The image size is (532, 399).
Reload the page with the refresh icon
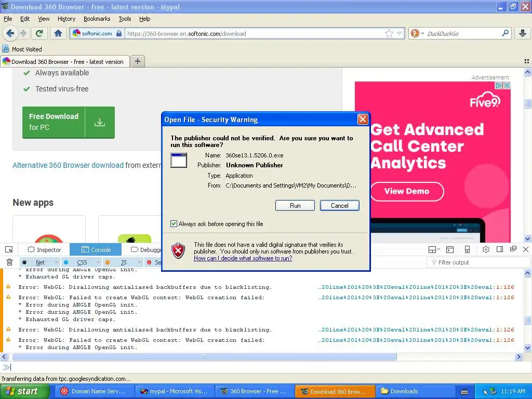(39, 33)
